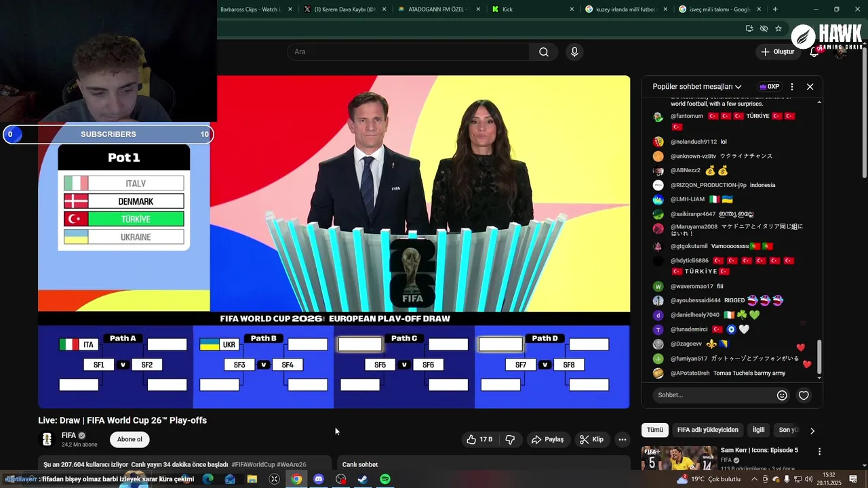Click the Sam Kerr | Icons: Episode 5 title

point(759,450)
